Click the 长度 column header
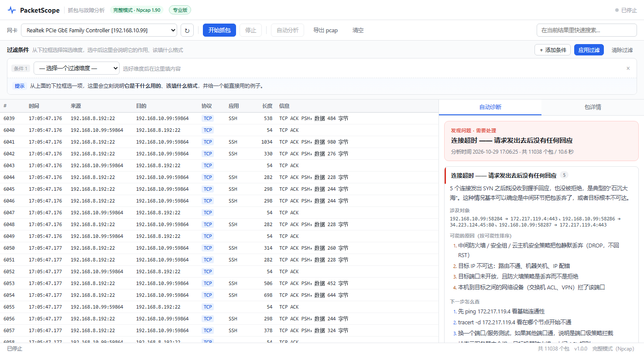This screenshot has height=354, width=644. pyautogui.click(x=267, y=106)
